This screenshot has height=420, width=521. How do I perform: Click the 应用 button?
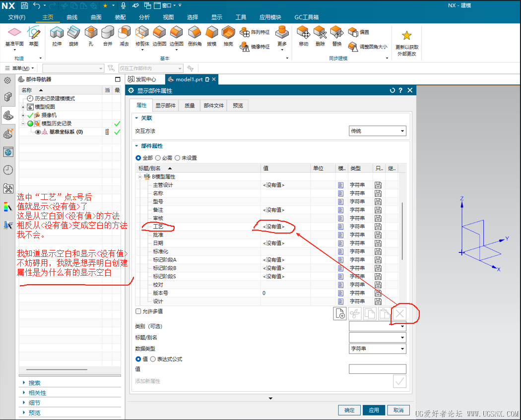click(374, 410)
